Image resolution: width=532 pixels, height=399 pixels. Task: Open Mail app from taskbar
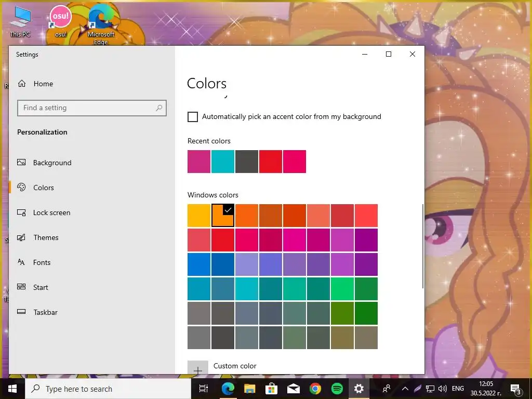(294, 389)
